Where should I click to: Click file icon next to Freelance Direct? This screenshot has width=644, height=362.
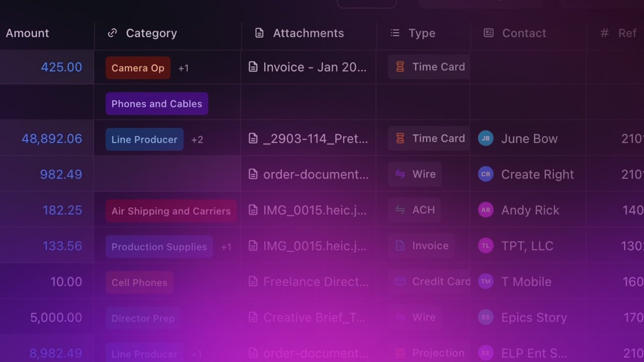pyautogui.click(x=253, y=282)
